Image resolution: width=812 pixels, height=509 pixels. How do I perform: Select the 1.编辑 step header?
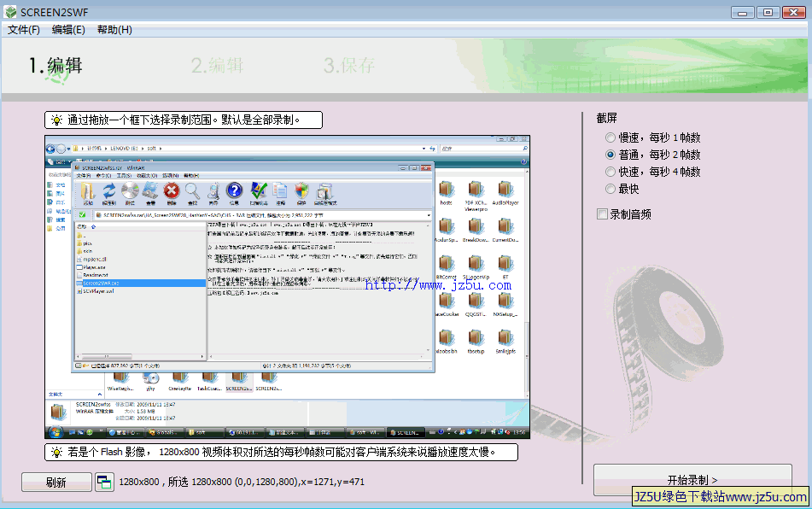[55, 66]
